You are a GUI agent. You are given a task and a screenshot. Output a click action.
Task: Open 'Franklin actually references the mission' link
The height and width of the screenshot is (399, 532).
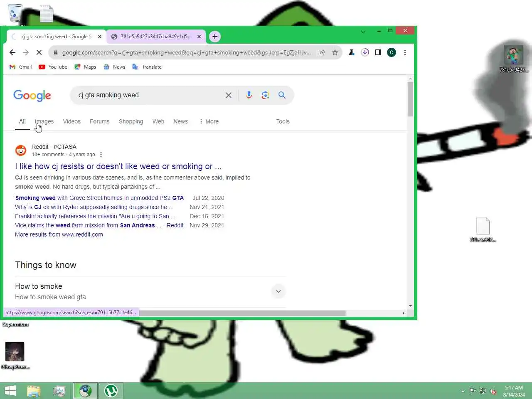coord(95,216)
